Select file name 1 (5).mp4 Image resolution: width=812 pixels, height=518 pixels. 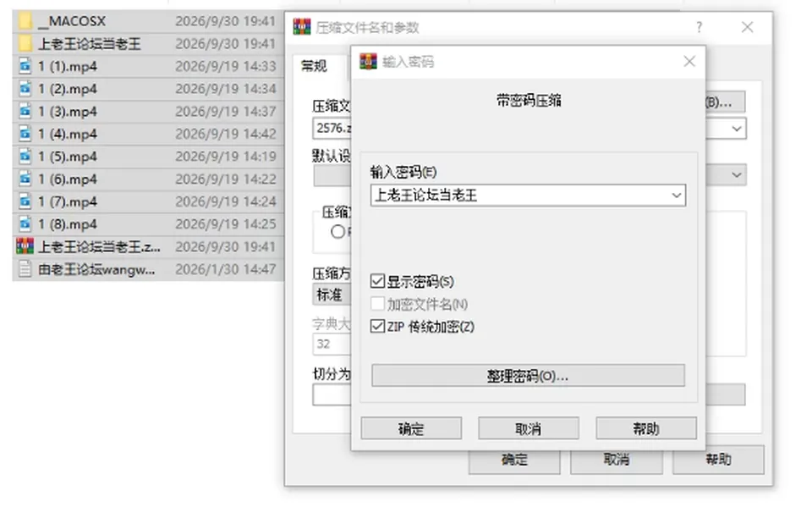(x=68, y=157)
